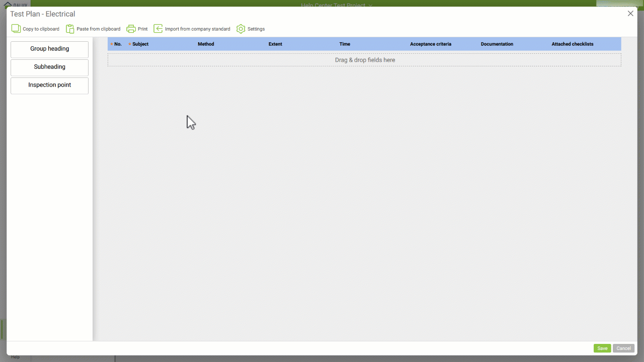The image size is (644, 362).
Task: Select the Subheading field
Action: coord(49,67)
